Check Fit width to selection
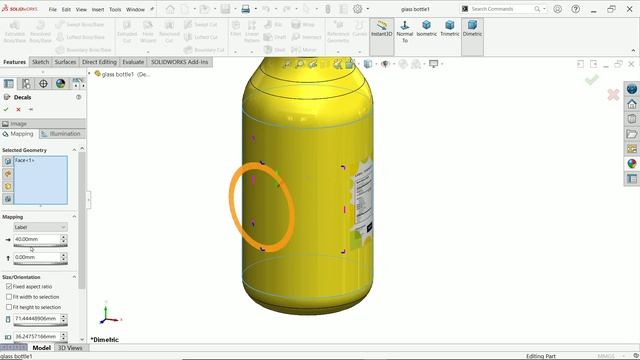The width and height of the screenshot is (640, 360). pyautogui.click(x=9, y=297)
